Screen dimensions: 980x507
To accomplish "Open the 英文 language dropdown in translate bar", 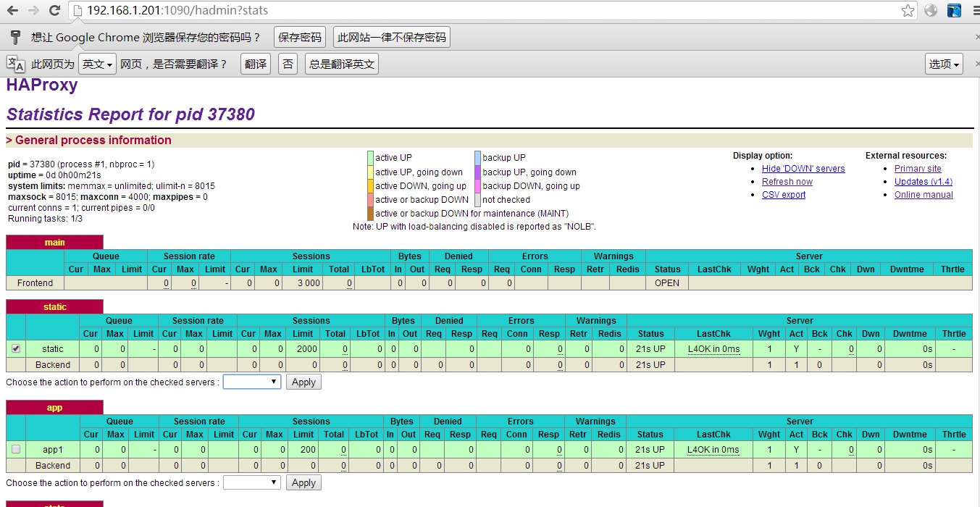I will (96, 63).
